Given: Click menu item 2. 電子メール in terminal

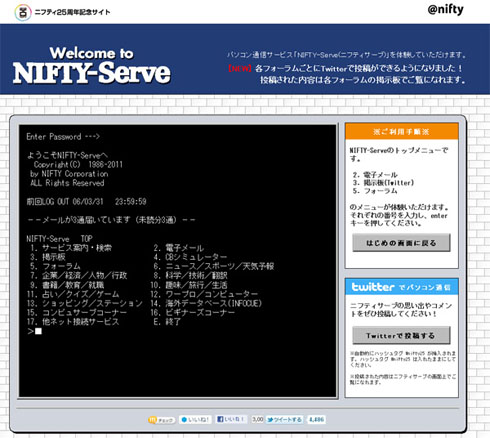Looking at the screenshot, I should (179, 248).
